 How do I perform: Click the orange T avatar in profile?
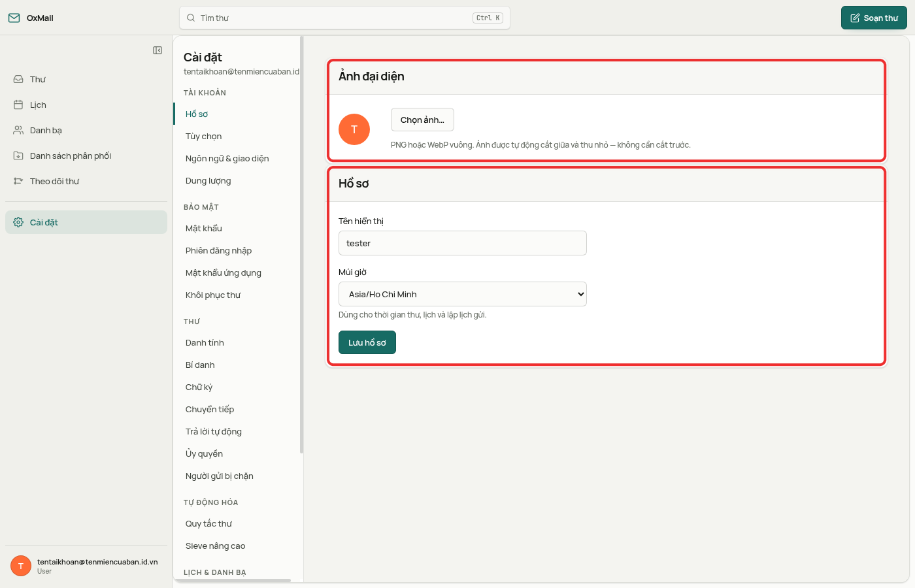354,129
